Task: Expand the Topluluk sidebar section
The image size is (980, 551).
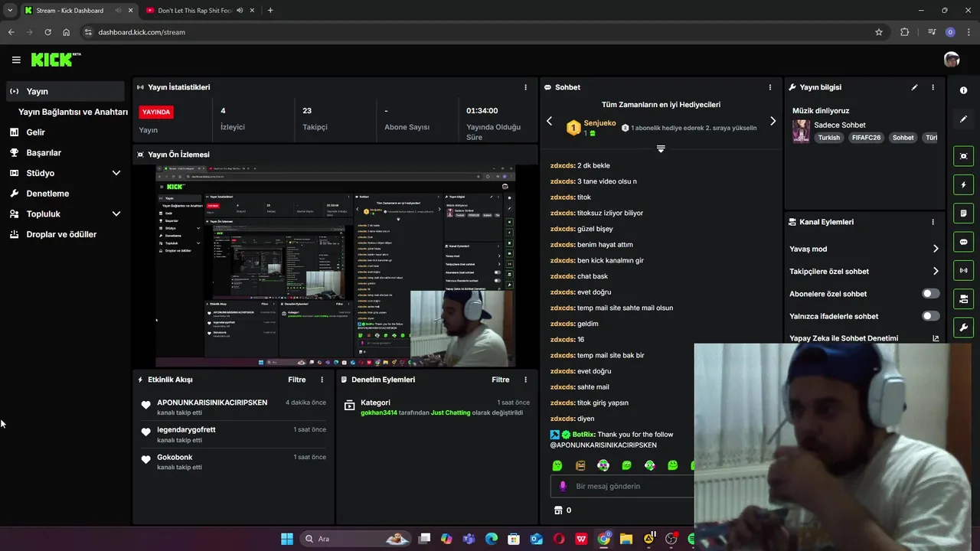Action: (x=116, y=214)
